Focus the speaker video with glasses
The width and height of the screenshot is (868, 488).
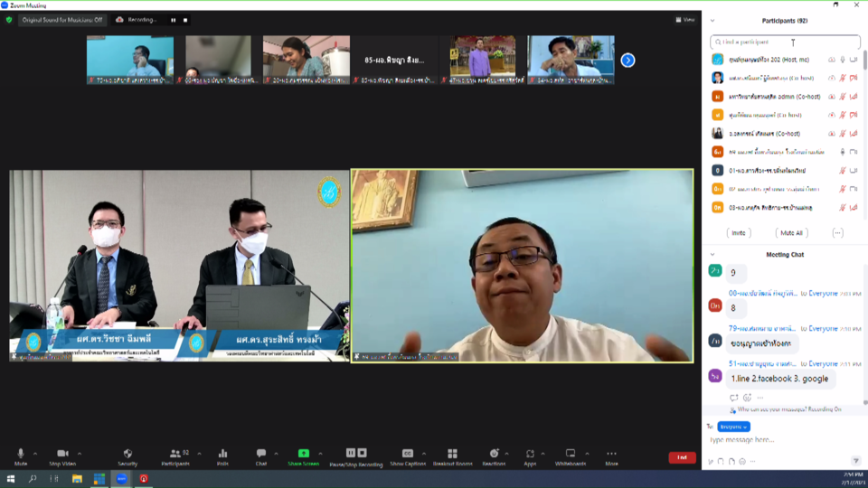tap(522, 266)
